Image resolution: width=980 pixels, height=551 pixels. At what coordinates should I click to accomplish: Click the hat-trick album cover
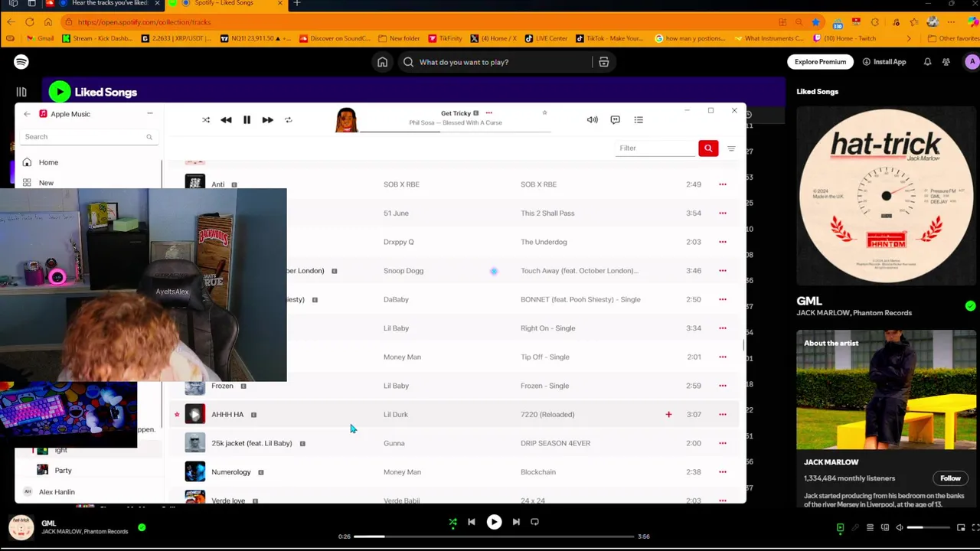(885, 197)
